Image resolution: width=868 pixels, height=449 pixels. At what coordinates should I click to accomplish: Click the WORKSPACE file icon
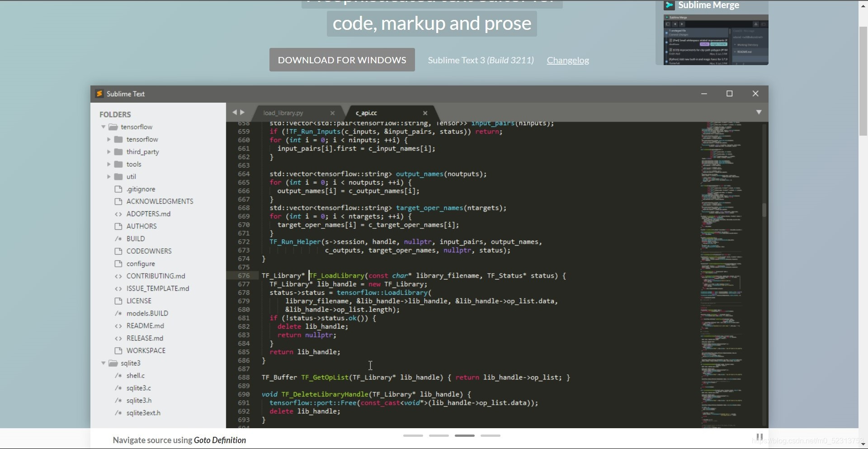tap(118, 350)
